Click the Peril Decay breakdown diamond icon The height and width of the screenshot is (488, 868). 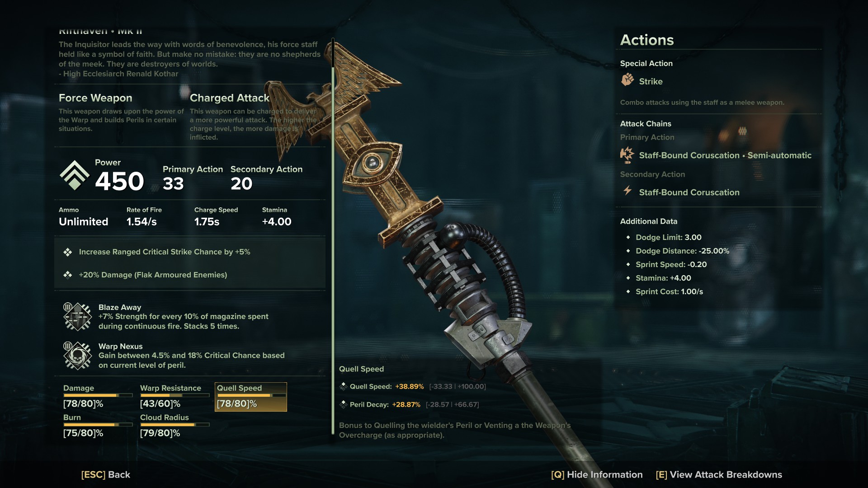click(343, 404)
